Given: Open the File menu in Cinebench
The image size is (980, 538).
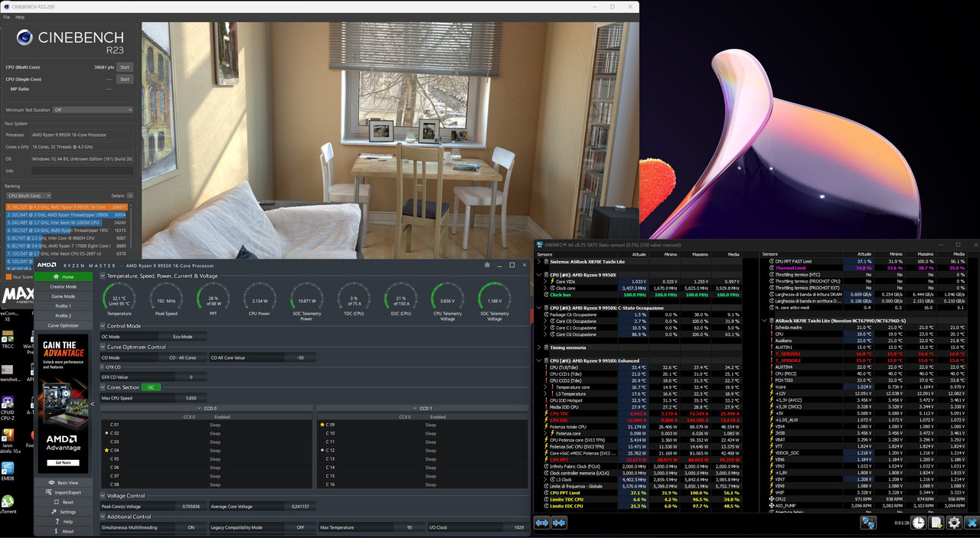Looking at the screenshot, I should 7,17.
